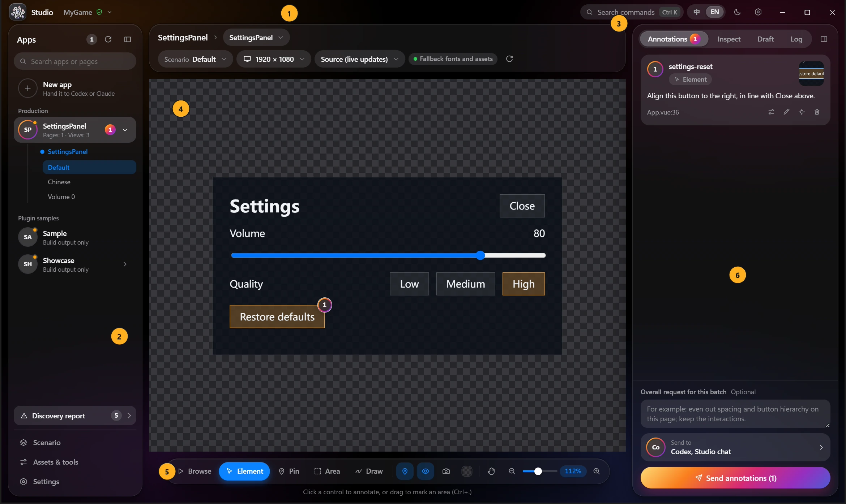Click the translate language icon beside EN
This screenshot has height=504, width=846.
(x=696, y=12)
